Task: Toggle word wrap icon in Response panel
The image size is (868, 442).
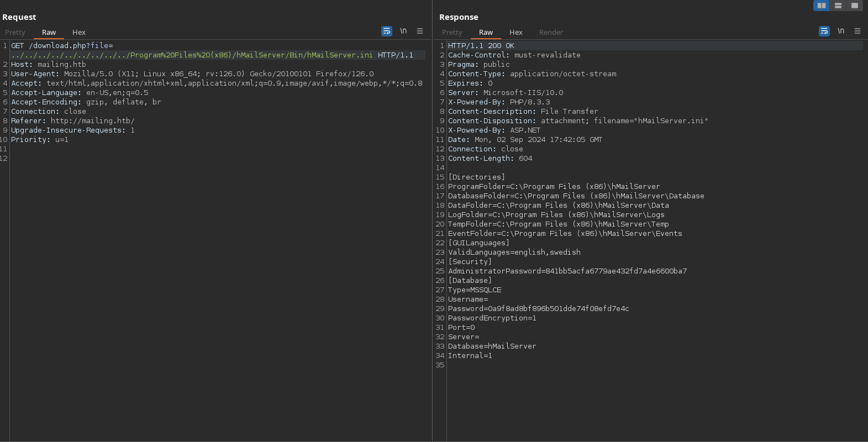Action: (x=824, y=31)
